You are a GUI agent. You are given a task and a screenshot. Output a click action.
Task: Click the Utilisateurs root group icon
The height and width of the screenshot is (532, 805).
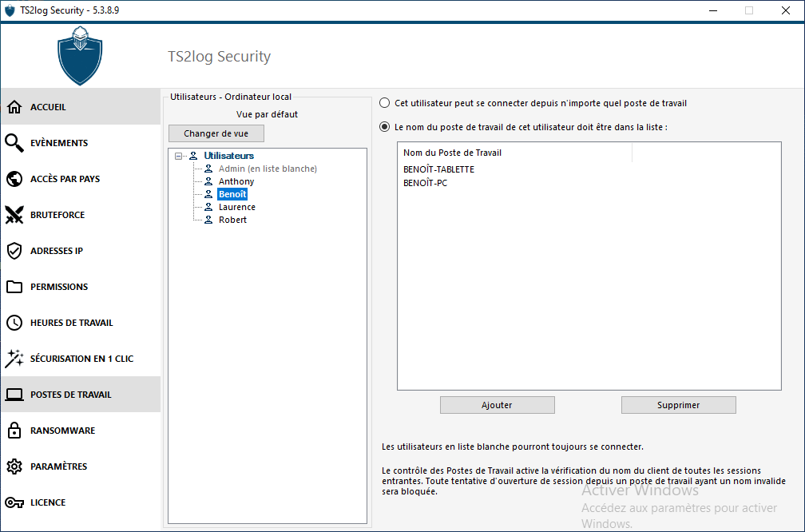pyautogui.click(x=193, y=156)
